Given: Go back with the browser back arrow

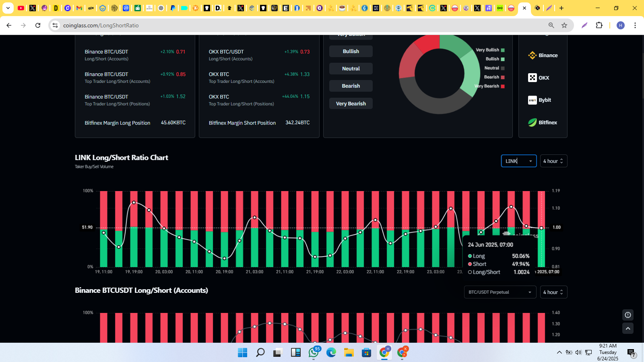Looking at the screenshot, I should coord(9,25).
